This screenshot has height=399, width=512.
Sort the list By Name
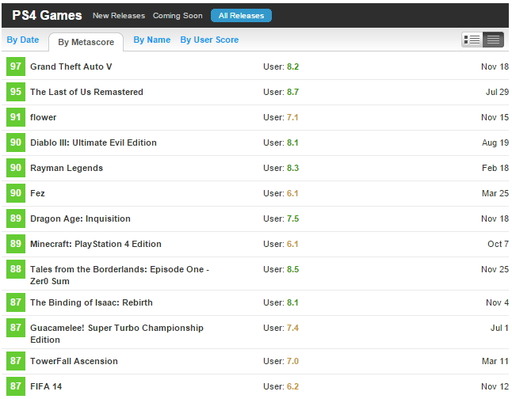(x=152, y=40)
